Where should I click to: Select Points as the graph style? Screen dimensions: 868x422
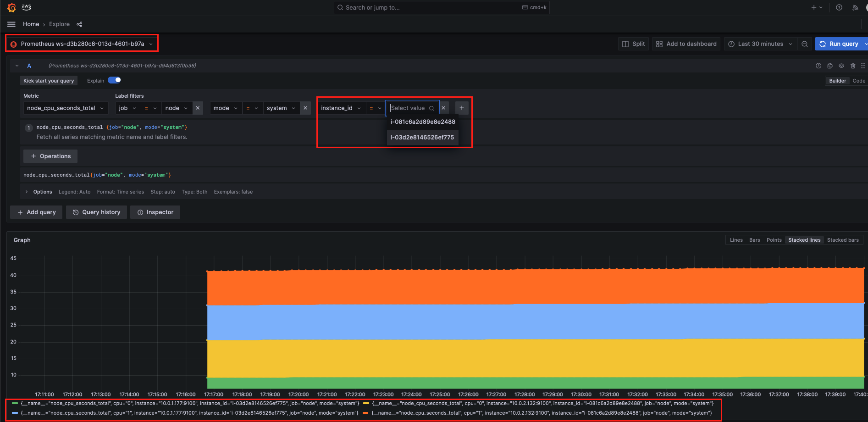coord(774,239)
